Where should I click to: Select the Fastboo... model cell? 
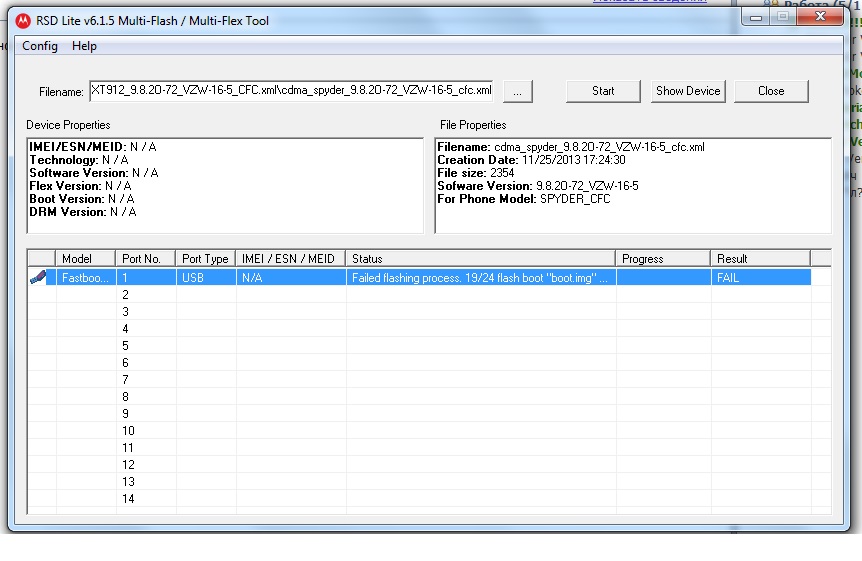(x=86, y=278)
